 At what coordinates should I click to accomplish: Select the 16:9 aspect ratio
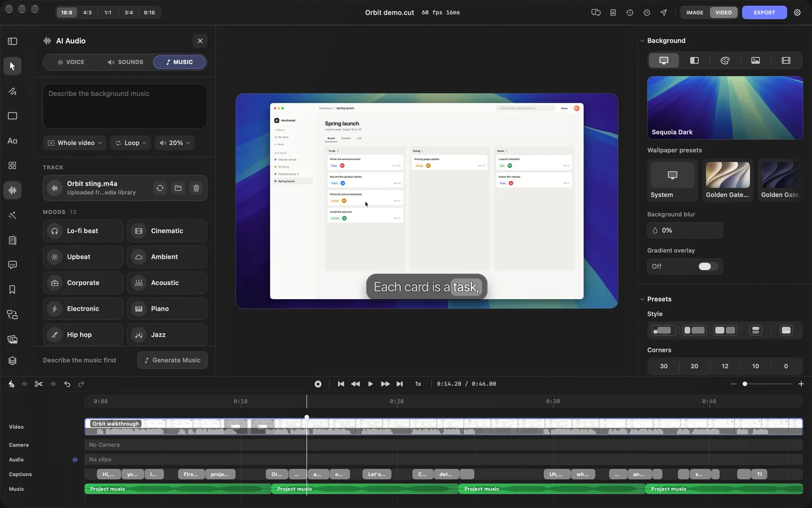pyautogui.click(x=66, y=13)
